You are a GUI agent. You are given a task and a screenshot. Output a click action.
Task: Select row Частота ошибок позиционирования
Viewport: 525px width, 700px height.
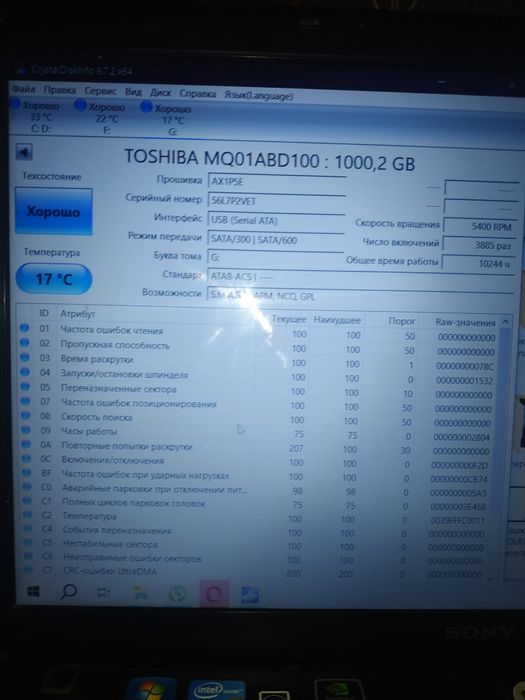tap(258, 405)
